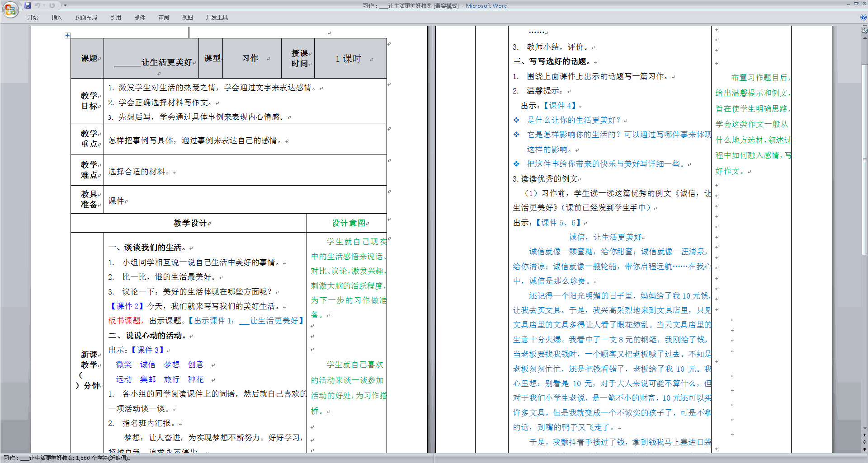Switch to 引用 ribbon tab

(115, 18)
